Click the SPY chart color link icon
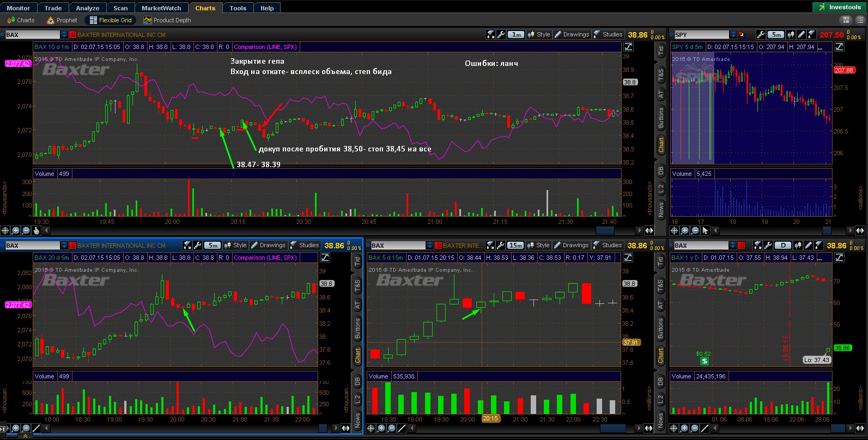The width and height of the screenshot is (868, 440). click(x=742, y=34)
